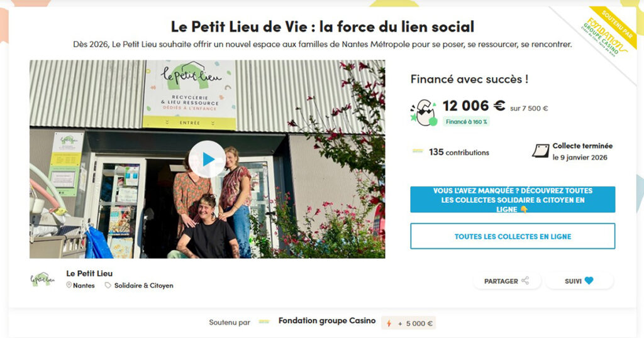Click the Financé à 160 % badge
Viewport: 644px width, 338px height.
click(466, 121)
